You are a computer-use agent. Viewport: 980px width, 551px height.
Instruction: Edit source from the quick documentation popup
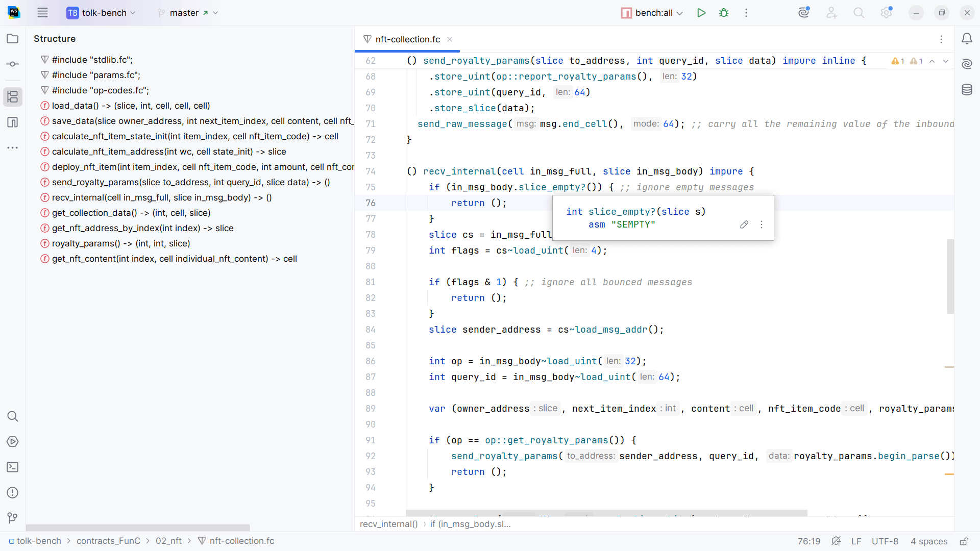(x=744, y=224)
